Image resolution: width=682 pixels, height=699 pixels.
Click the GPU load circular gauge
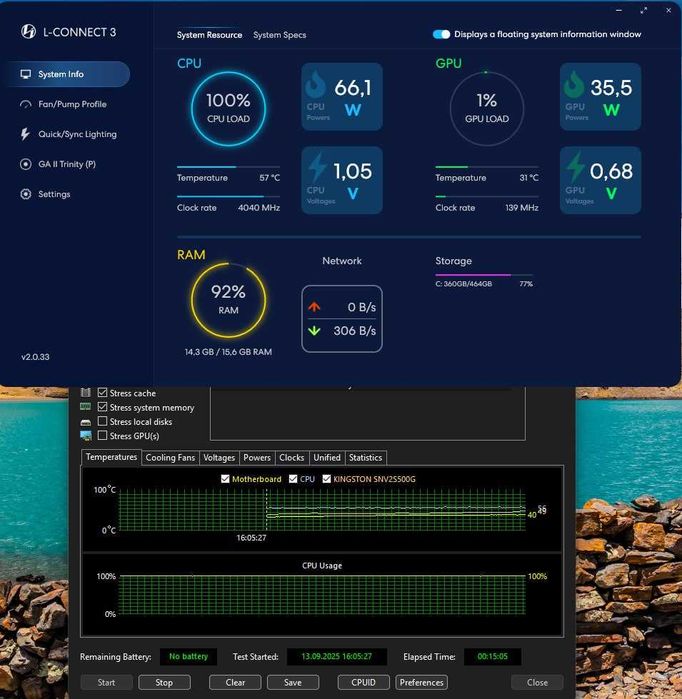pos(487,109)
